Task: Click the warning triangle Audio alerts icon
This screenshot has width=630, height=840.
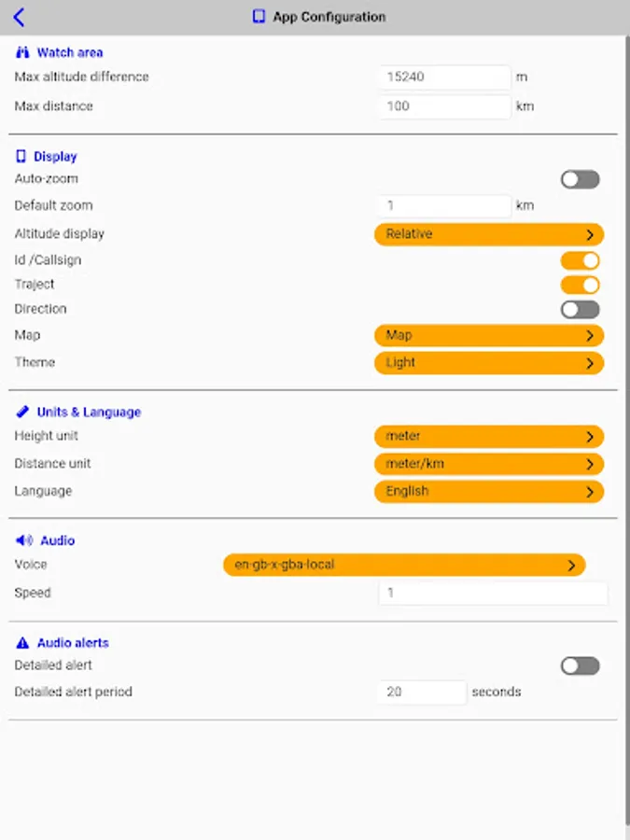Action: pyautogui.click(x=23, y=643)
